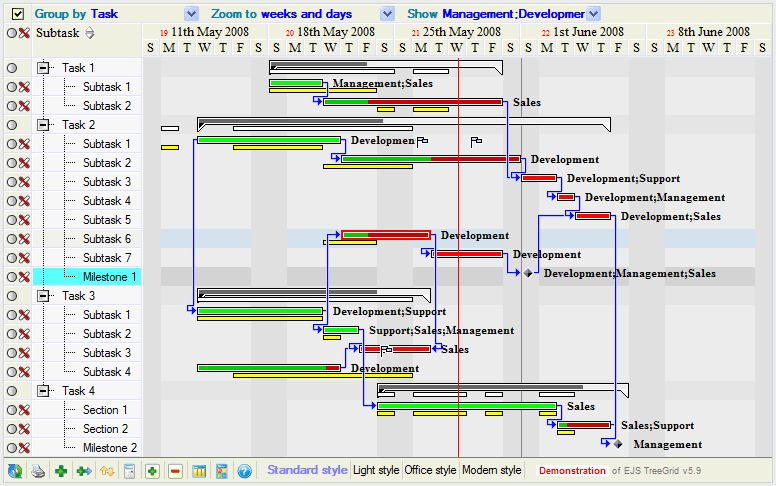Open the Group by Task dropdown

[192, 14]
